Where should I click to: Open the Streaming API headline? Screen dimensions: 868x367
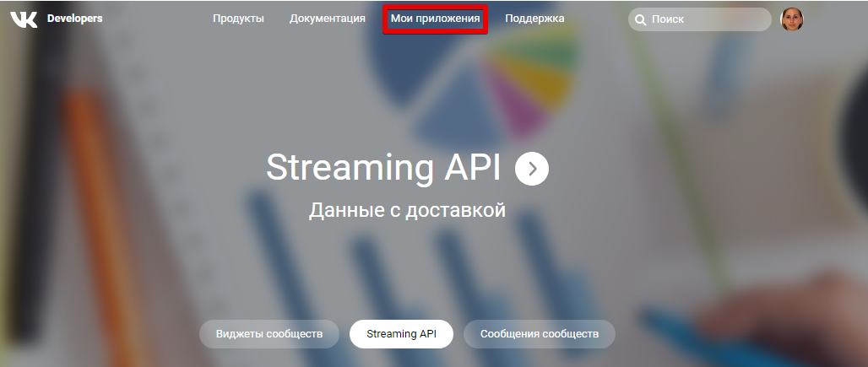[x=383, y=168]
